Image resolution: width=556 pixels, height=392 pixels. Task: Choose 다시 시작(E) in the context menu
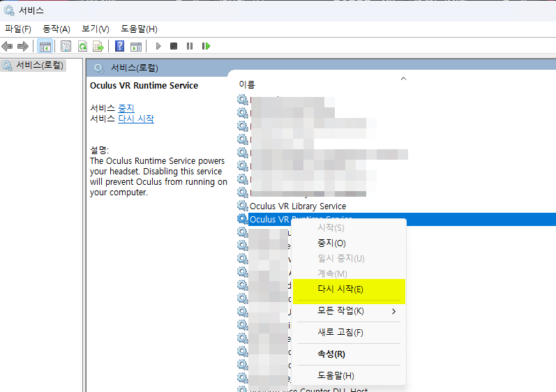tap(349, 289)
